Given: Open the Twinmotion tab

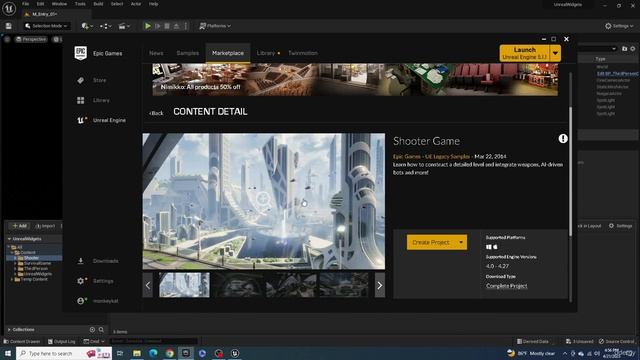Looking at the screenshot, I should (x=303, y=53).
